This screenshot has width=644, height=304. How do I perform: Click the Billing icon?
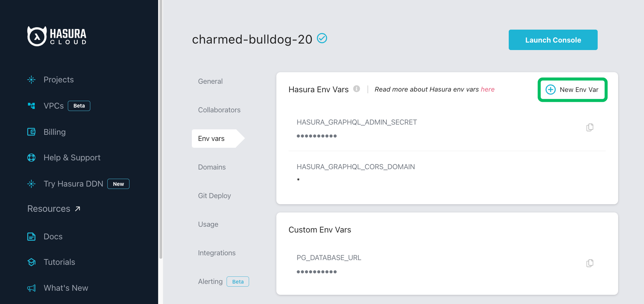(31, 132)
